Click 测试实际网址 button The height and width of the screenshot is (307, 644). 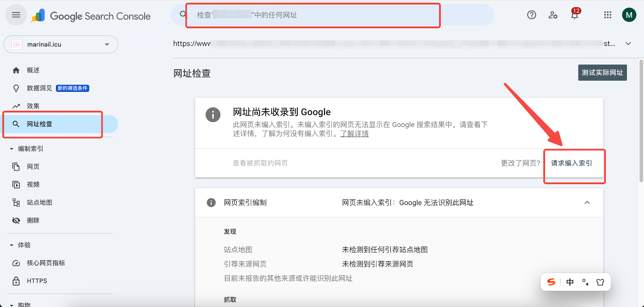pos(603,73)
